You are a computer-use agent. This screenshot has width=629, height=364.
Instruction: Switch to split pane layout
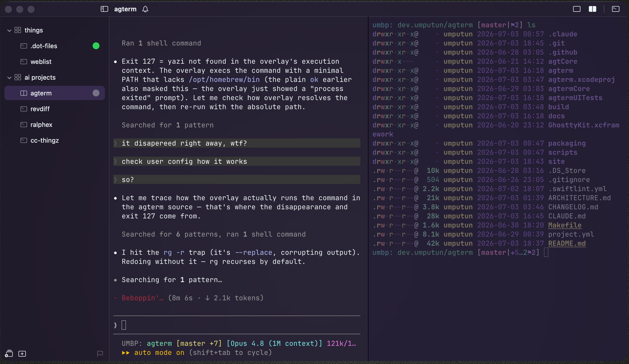pos(593,9)
